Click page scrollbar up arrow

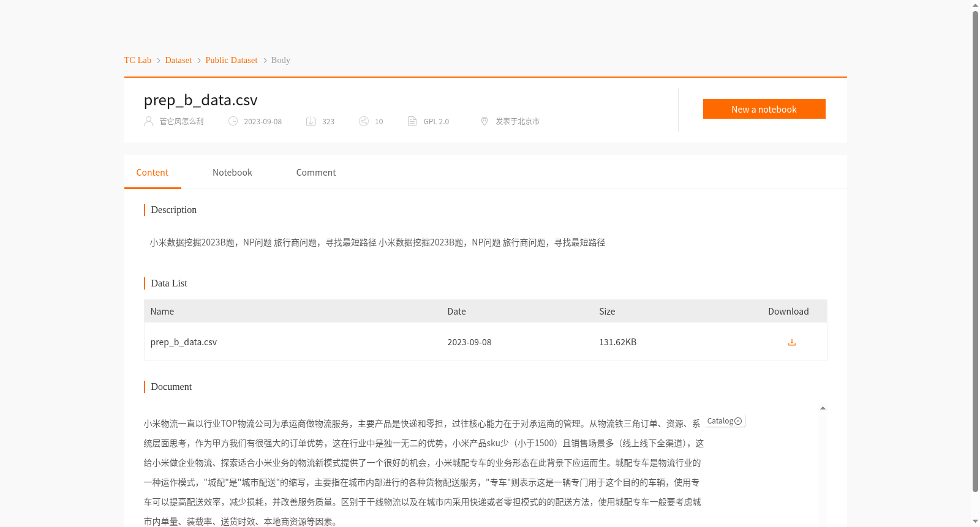975,5
